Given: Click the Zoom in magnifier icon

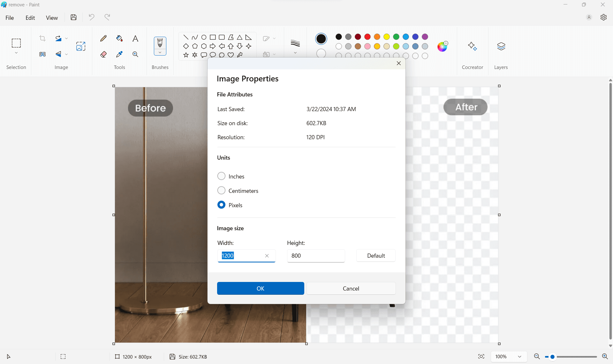Looking at the screenshot, I should pyautogui.click(x=605, y=356).
